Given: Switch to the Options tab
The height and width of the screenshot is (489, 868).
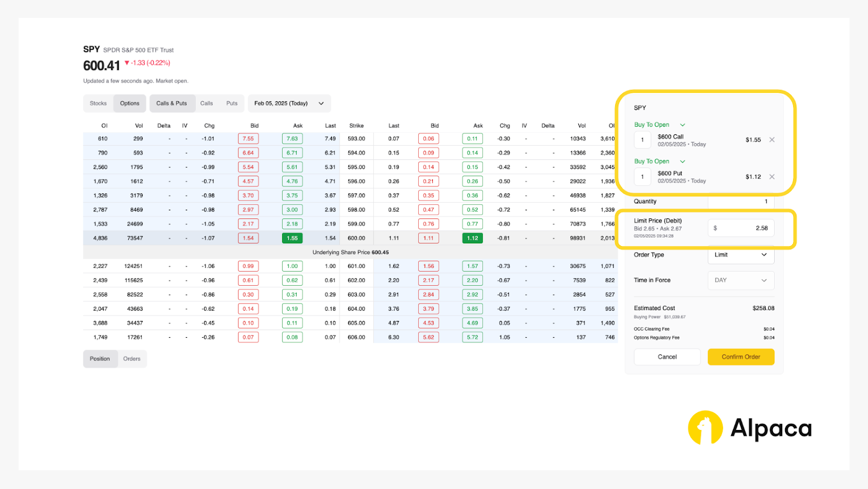Looking at the screenshot, I should click(x=130, y=104).
